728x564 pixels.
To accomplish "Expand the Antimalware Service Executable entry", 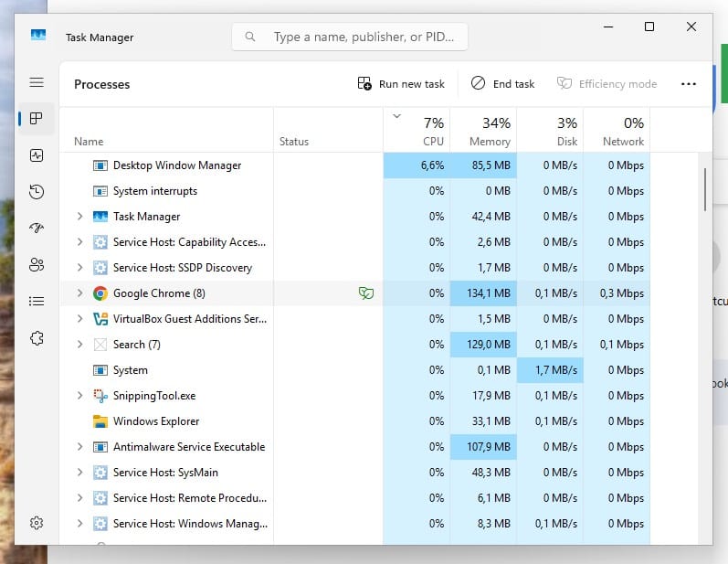I will point(79,447).
